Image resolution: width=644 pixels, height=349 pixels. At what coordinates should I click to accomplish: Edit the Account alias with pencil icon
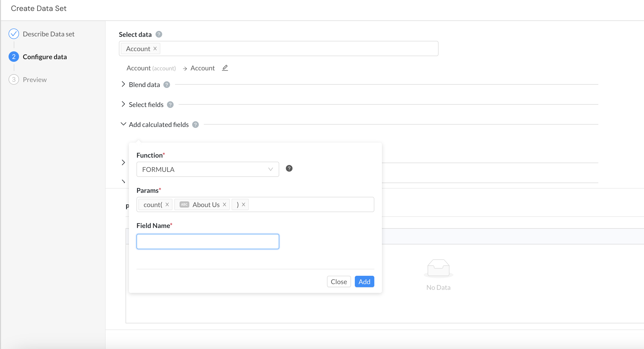pos(225,68)
